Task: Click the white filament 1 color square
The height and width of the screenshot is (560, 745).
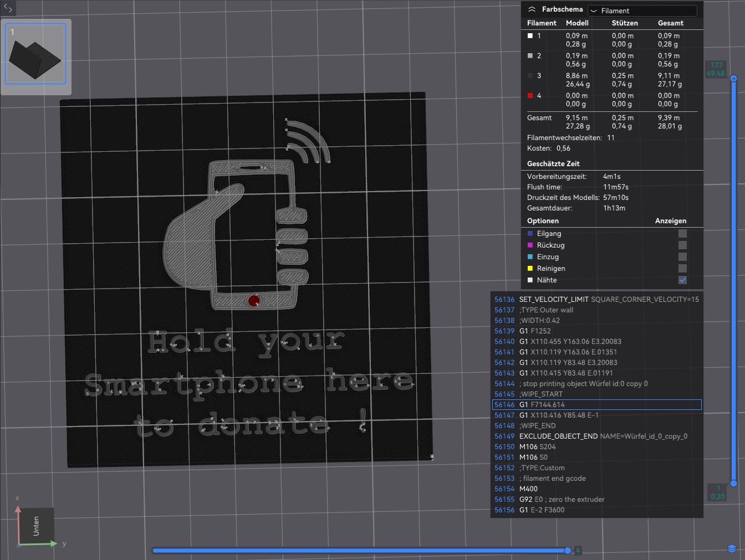Action: 530,36
